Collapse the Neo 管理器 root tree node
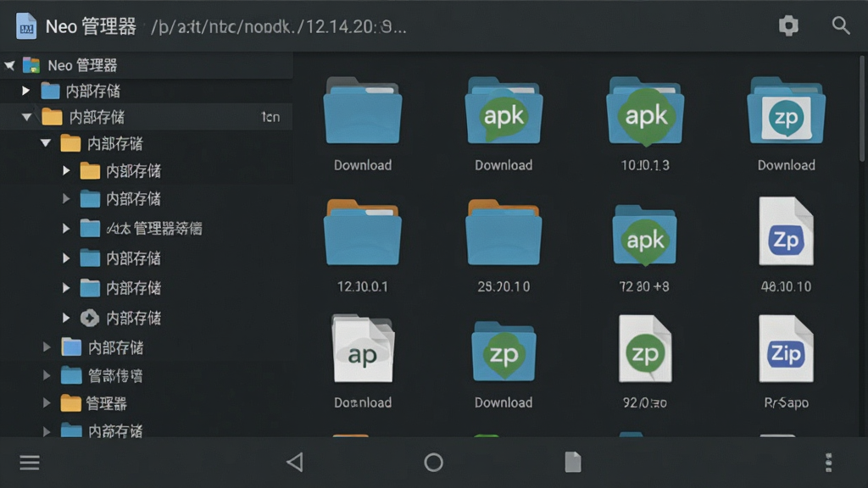 click(x=9, y=65)
